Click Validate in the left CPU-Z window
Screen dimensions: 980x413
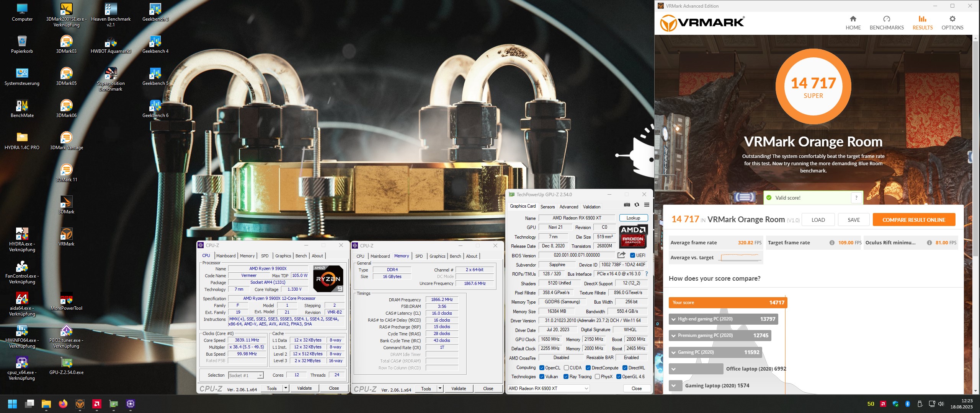click(x=304, y=388)
